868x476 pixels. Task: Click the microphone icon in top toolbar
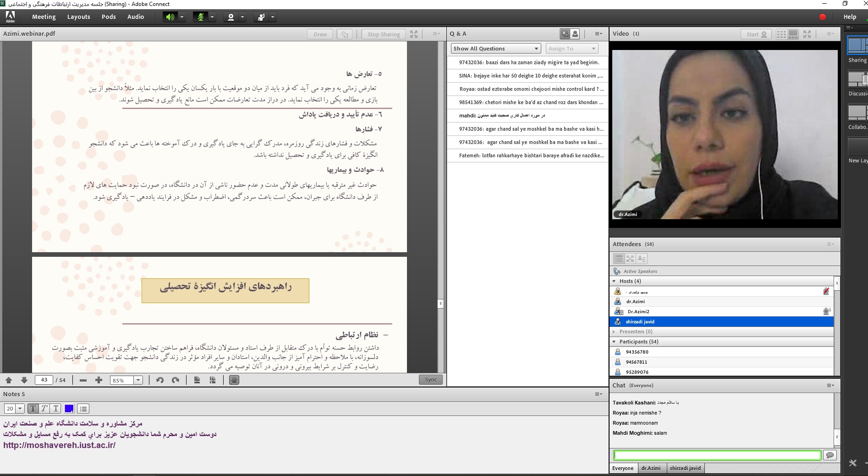pos(200,17)
